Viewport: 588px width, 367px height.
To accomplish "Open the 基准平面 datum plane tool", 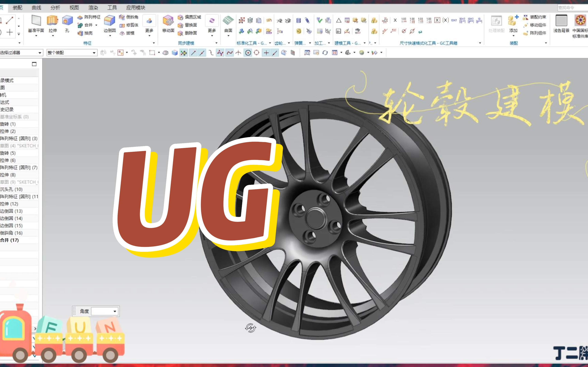I will pos(36,21).
